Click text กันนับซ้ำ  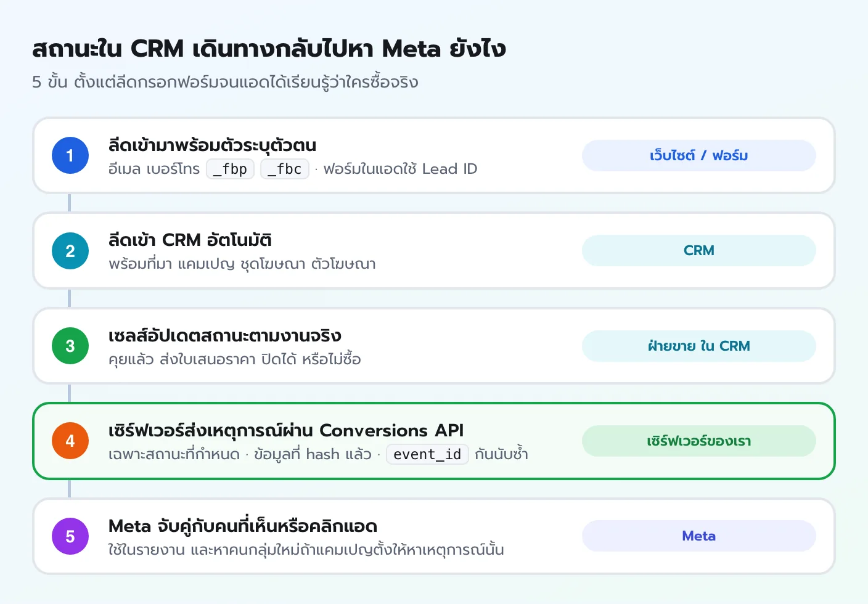pyautogui.click(x=501, y=454)
